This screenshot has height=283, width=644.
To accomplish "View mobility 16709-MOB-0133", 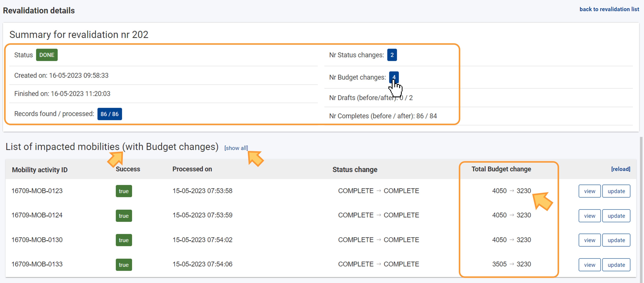I will pos(589,265).
